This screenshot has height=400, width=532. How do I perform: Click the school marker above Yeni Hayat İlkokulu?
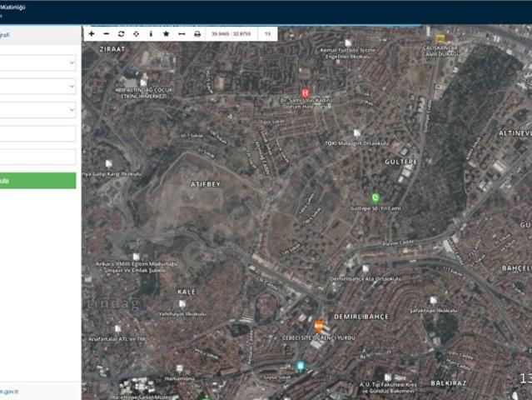click(x=182, y=303)
